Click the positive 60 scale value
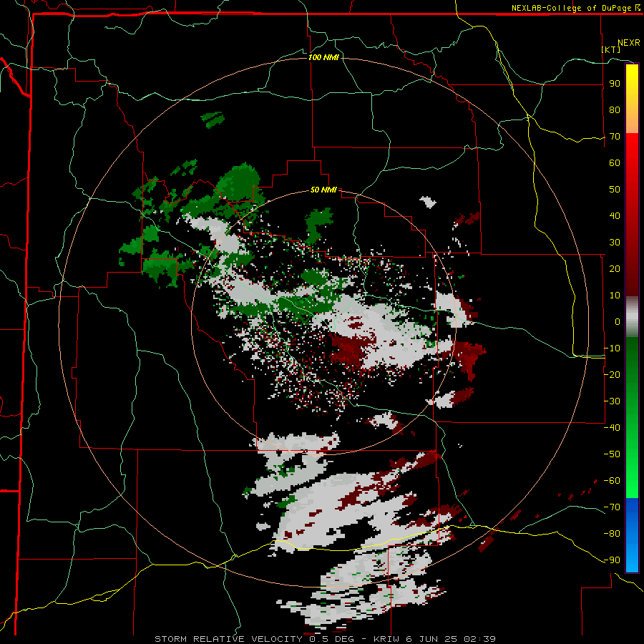 tap(615, 163)
